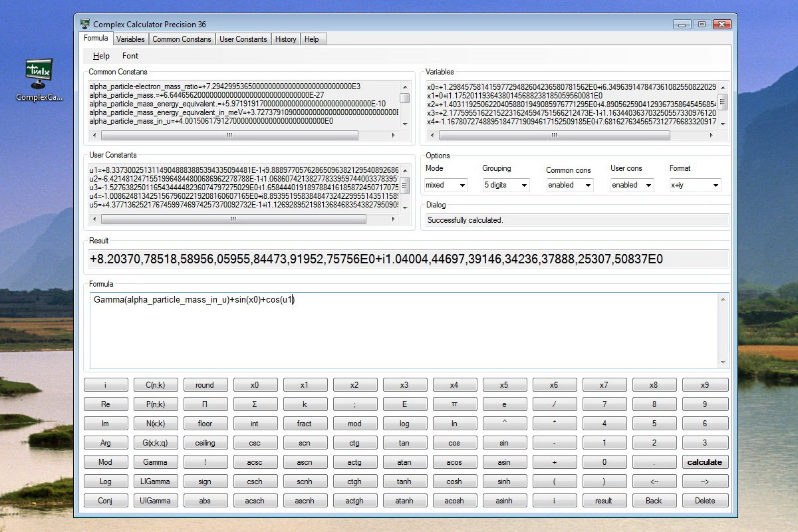The image size is (798, 532).
Task: Select the alpha_particle_mass_in_u constant row
Action: 211,121
